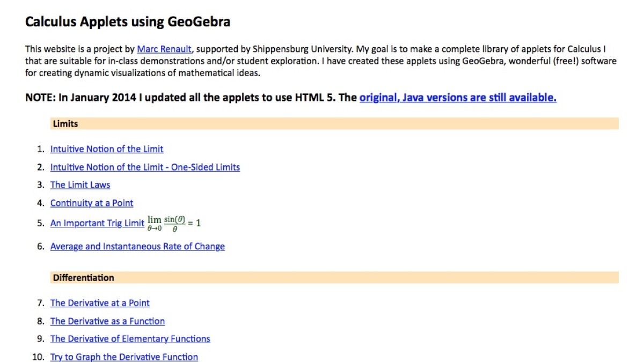The height and width of the screenshot is (362, 644).
Task: Open The Derivative as a Function
Action: click(x=107, y=321)
